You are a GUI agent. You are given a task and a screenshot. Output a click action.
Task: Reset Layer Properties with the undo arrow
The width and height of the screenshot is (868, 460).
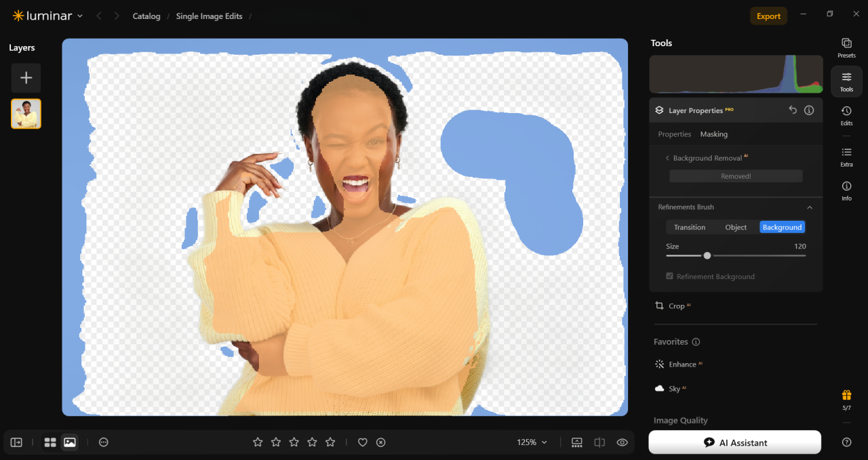[793, 110]
